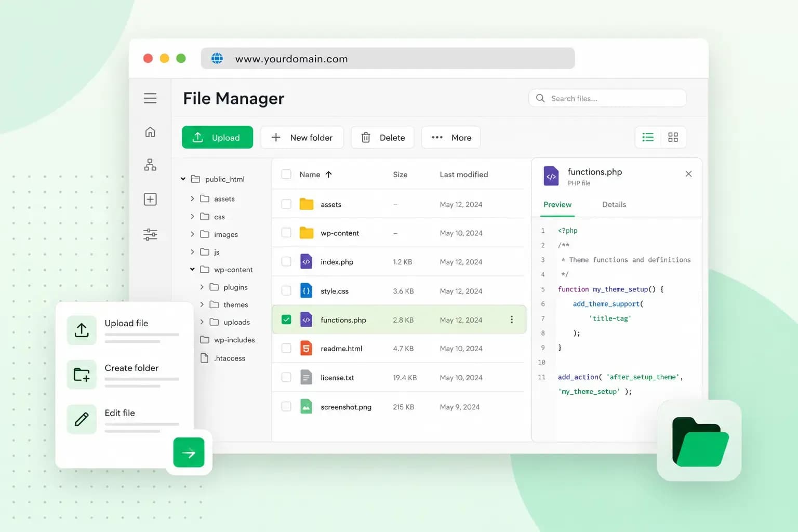The image size is (798, 532).
Task: Click the www.yourdomain.com address bar
Action: click(388, 59)
